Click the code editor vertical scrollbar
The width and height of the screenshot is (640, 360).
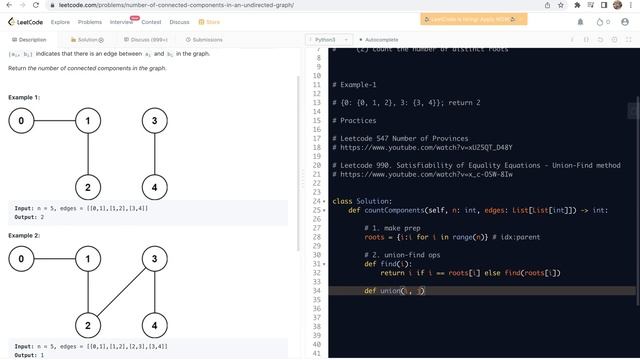click(638, 200)
